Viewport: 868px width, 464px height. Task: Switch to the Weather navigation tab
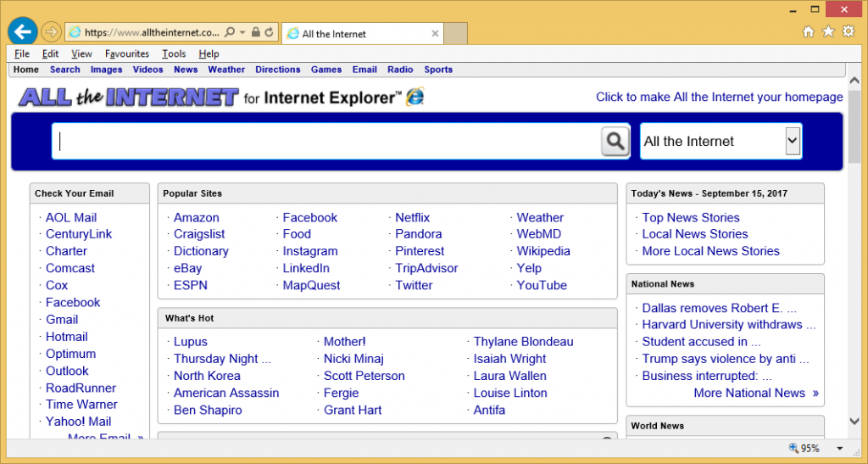point(226,70)
